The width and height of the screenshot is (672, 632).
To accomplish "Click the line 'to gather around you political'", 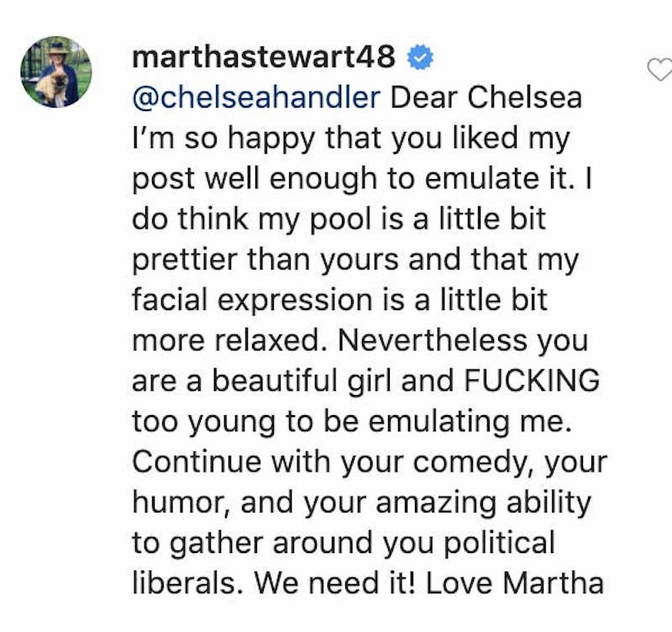I will tap(344, 543).
